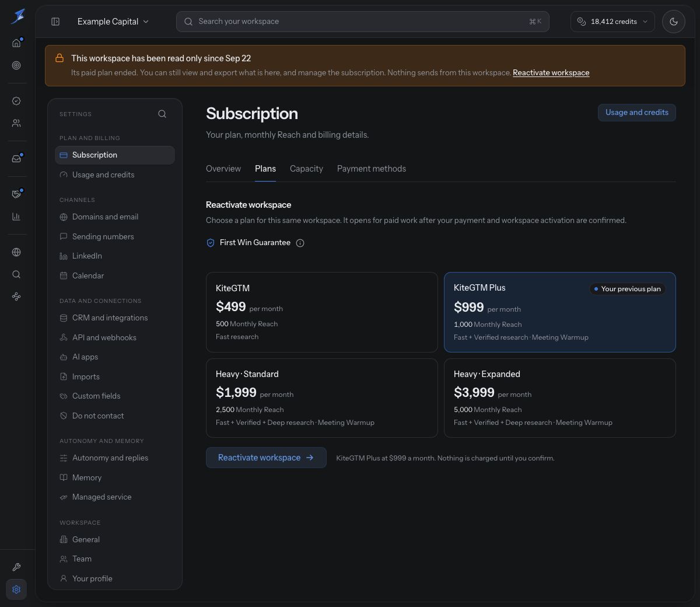Select the KiteGTM $499 plan card
700x607 pixels.
tap(322, 312)
